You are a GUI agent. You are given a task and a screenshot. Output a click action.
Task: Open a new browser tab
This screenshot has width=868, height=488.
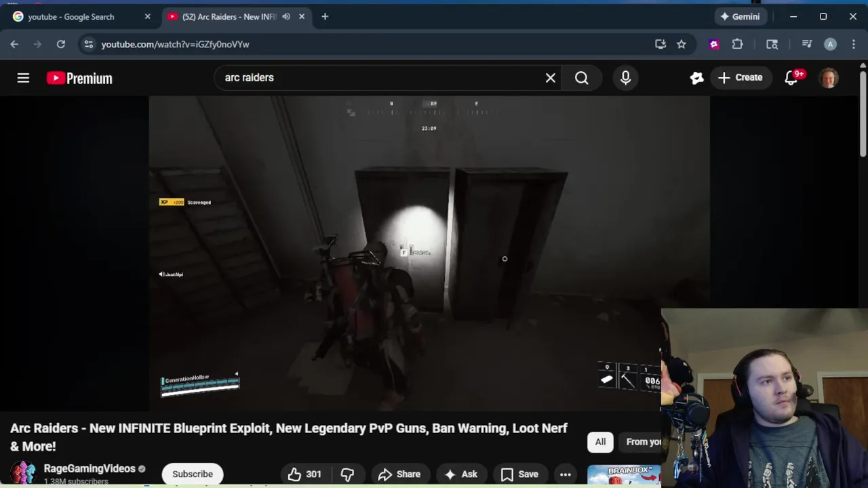[x=325, y=17]
